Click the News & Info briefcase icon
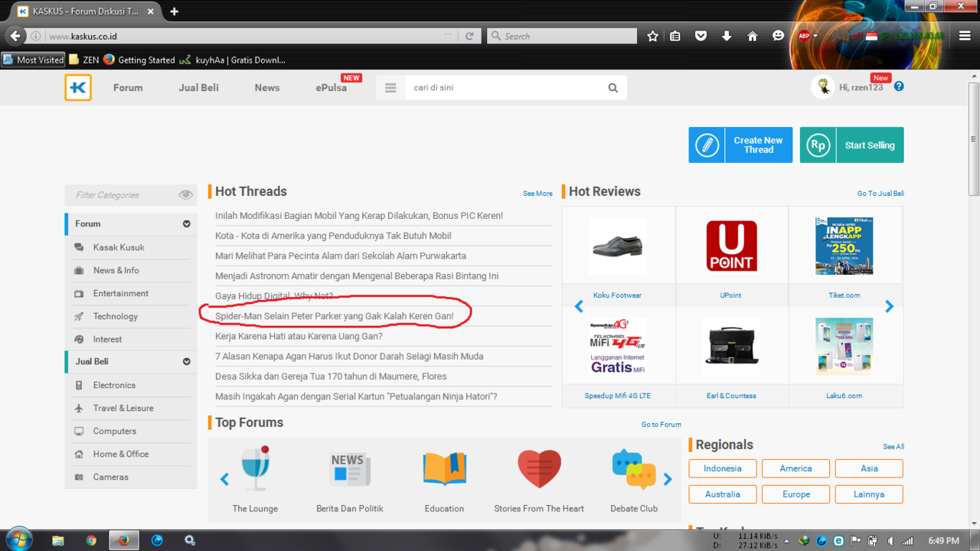This screenshot has width=980, height=551. coord(79,270)
